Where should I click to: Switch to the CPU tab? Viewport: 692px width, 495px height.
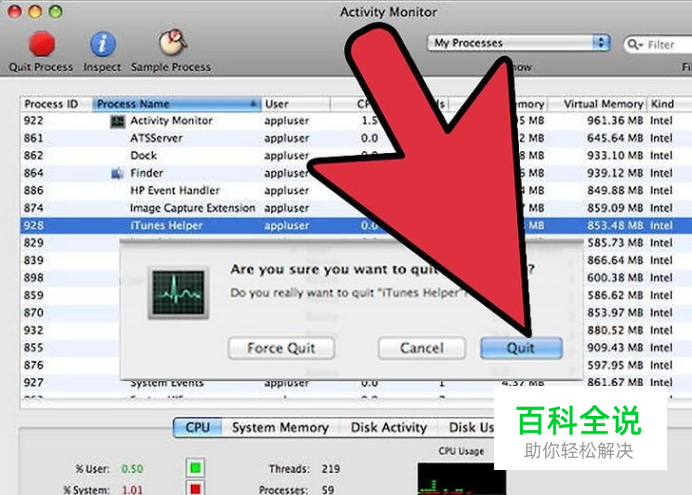pos(197,428)
